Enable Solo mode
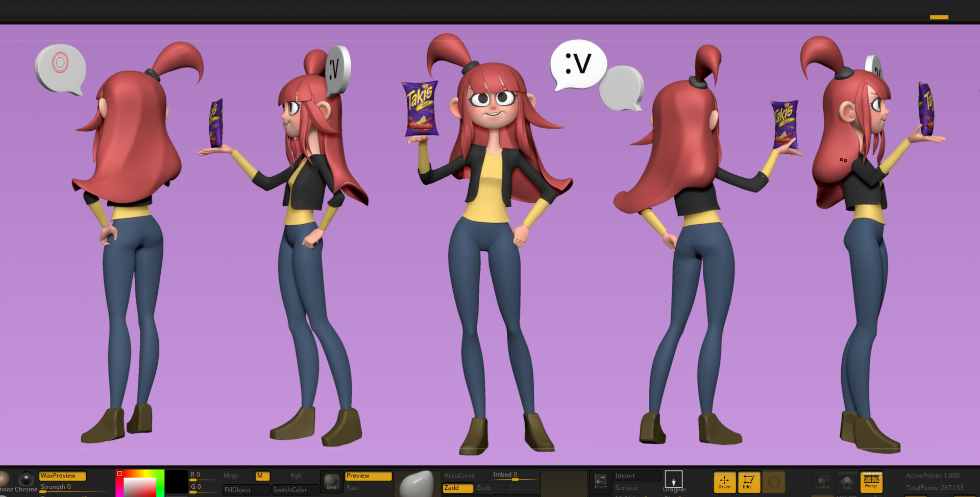The width and height of the screenshot is (980, 497). coord(847,482)
